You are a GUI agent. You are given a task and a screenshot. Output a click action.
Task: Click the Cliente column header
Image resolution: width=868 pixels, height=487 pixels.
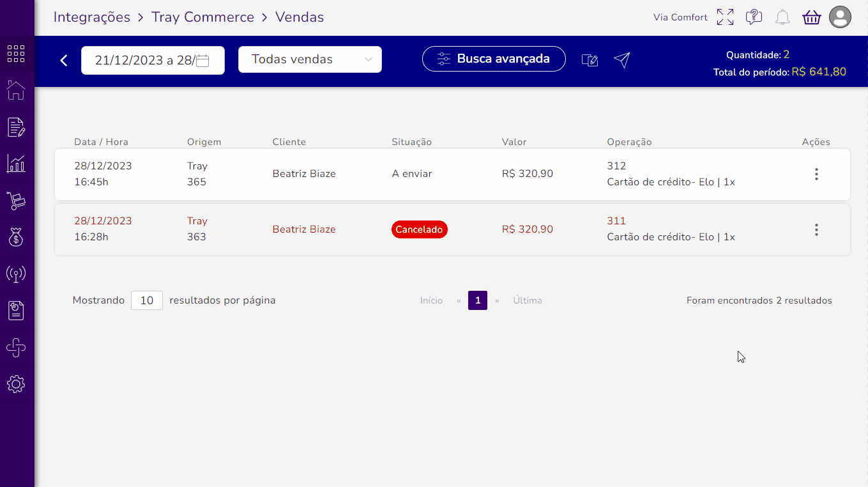(x=289, y=142)
